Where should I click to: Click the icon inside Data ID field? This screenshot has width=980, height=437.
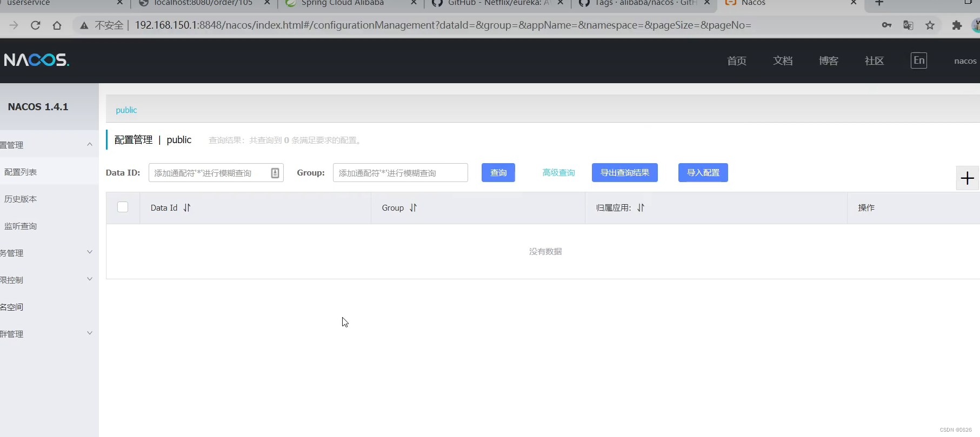coord(275,173)
